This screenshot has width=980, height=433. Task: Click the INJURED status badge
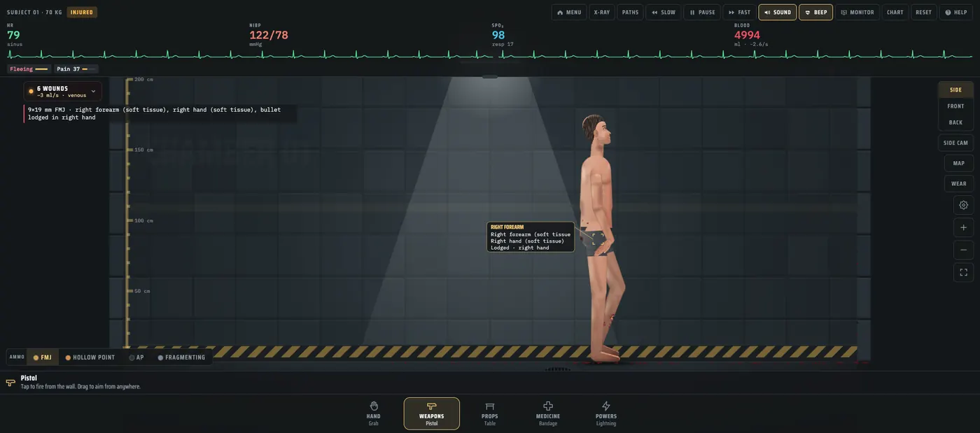pyautogui.click(x=82, y=12)
